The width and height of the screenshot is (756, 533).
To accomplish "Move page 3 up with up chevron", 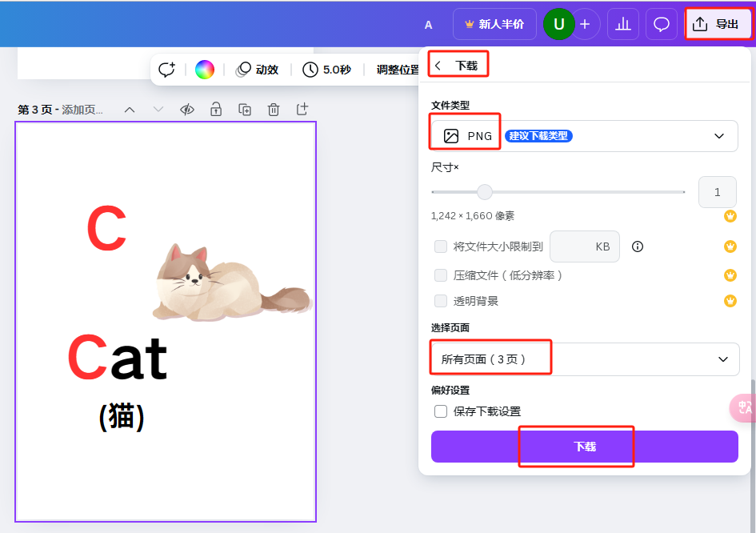I will point(130,110).
